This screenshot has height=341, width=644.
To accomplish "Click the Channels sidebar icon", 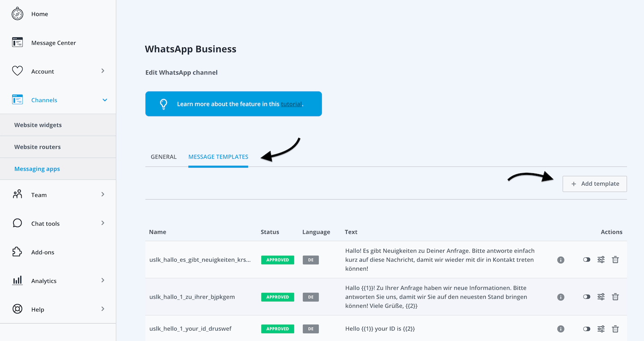I will click(x=17, y=100).
